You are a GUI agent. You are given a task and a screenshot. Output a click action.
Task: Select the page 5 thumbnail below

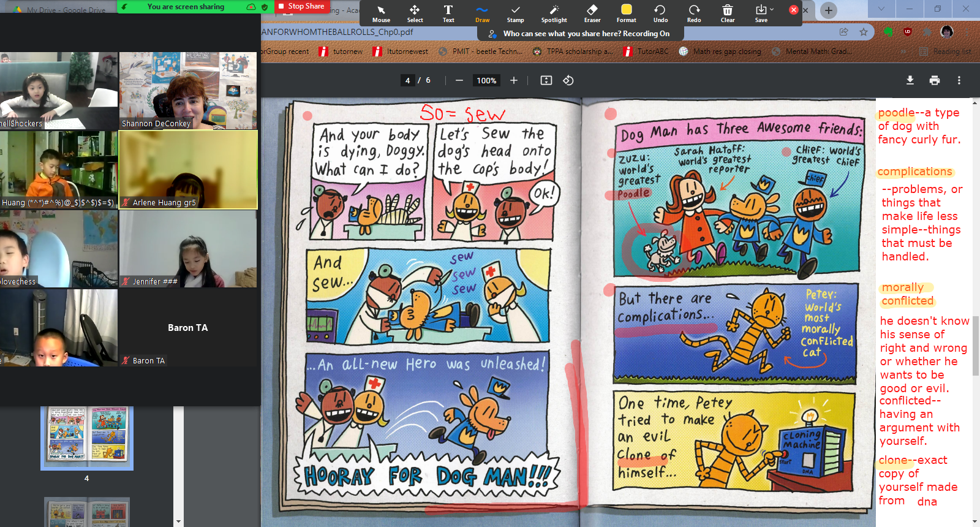click(x=87, y=512)
